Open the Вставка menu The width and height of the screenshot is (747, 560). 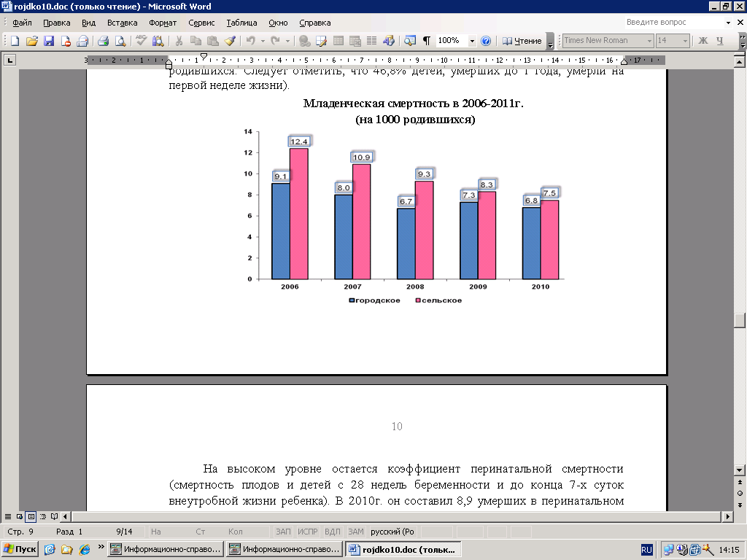tap(123, 23)
